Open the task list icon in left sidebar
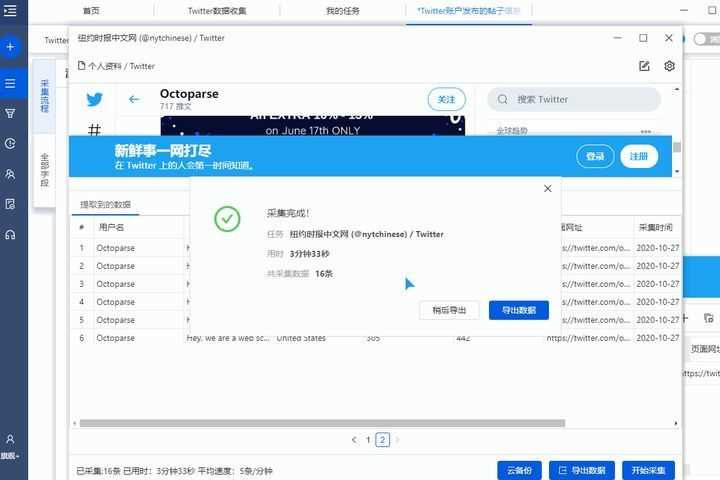Screen dimensions: 720x480 [10, 84]
